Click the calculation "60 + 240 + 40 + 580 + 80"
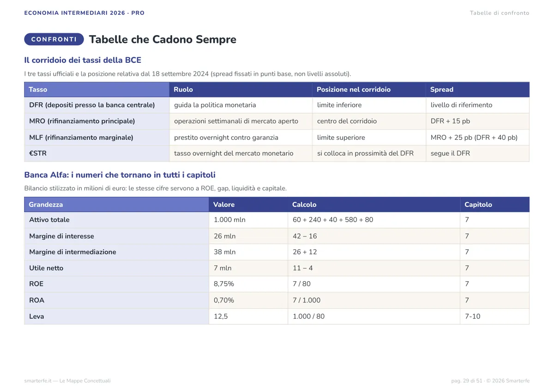This screenshot has width=554, height=392. [x=374, y=220]
